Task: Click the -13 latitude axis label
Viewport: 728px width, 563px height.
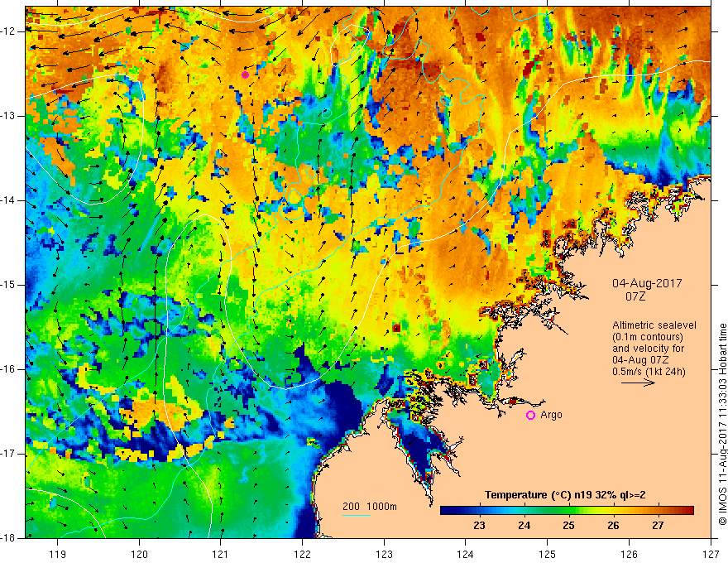Action: (x=8, y=116)
